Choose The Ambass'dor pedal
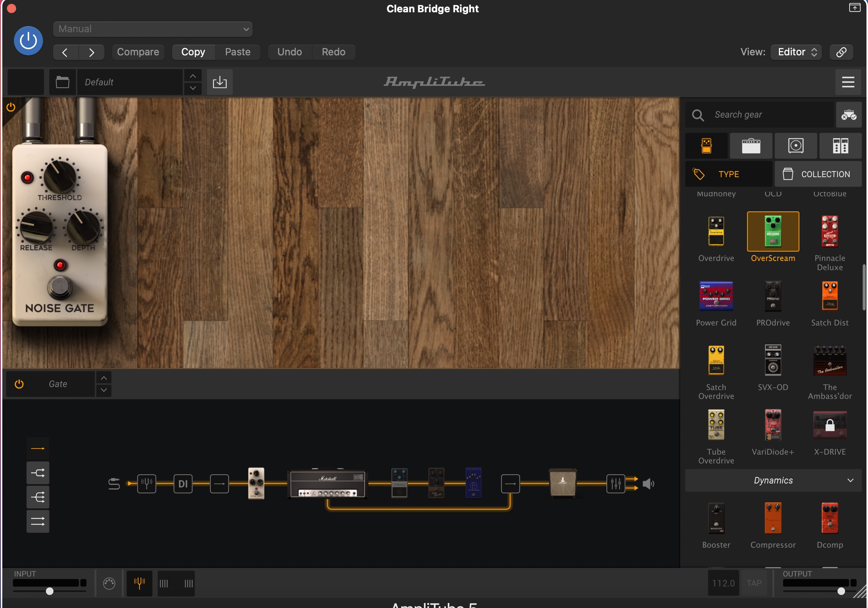The width and height of the screenshot is (868, 608). [830, 360]
